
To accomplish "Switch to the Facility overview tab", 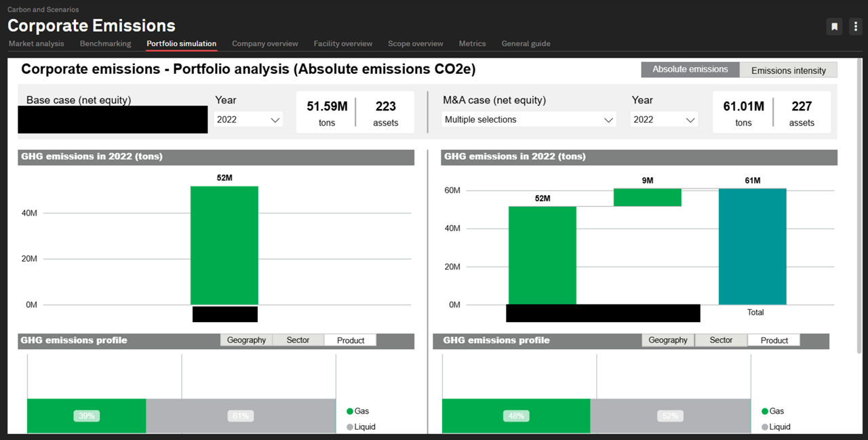I will (x=343, y=43).
